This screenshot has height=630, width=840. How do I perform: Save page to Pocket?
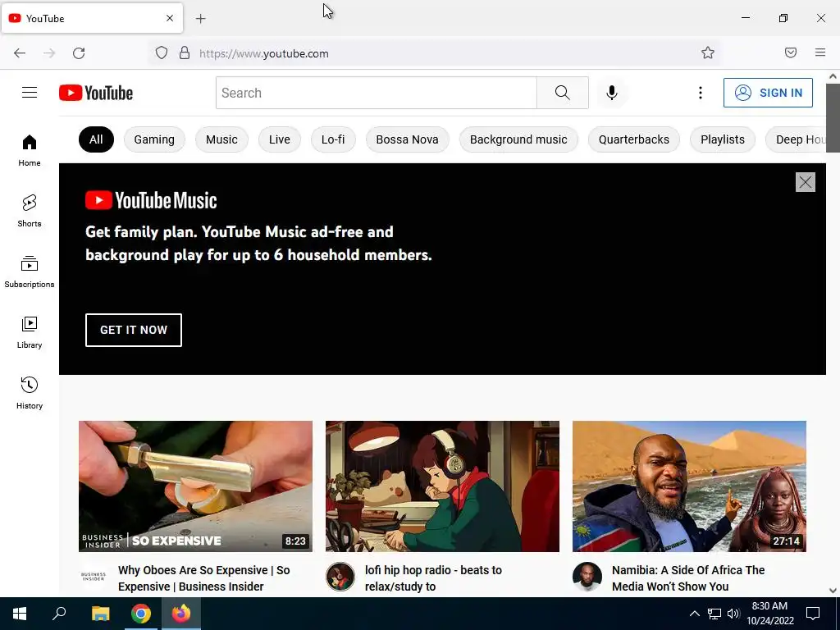(791, 52)
